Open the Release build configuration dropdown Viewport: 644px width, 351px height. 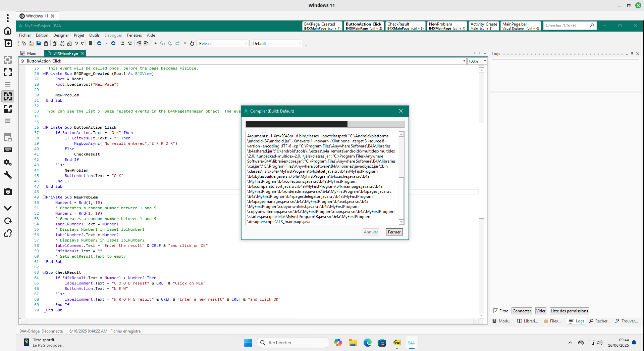point(246,43)
